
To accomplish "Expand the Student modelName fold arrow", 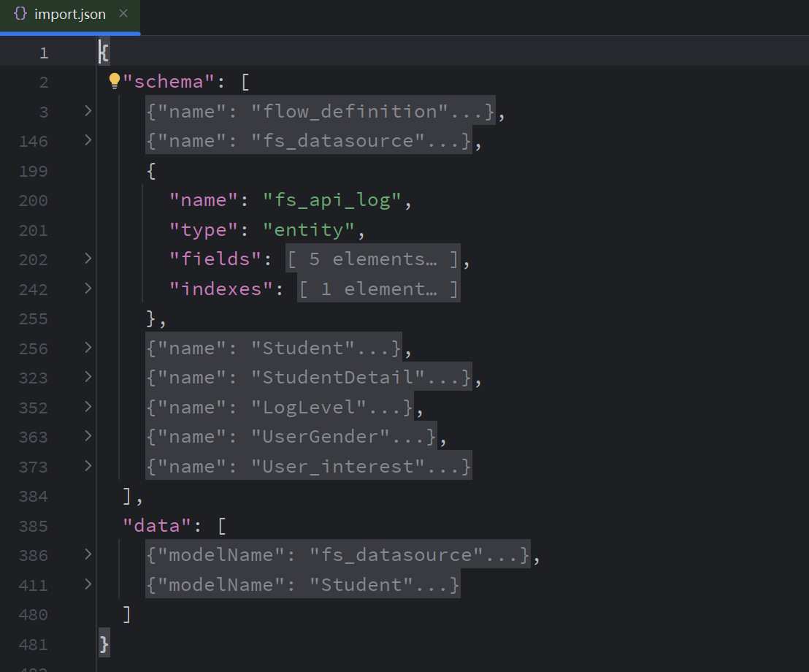I will 88,585.
